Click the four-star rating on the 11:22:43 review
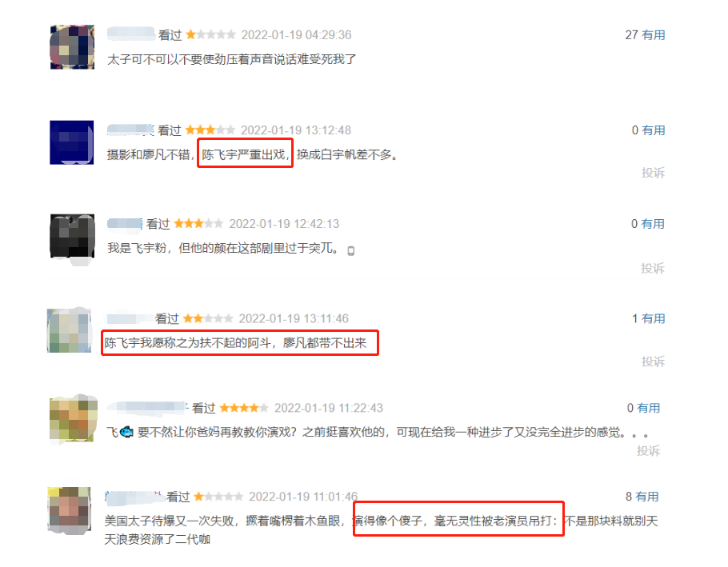728x567 pixels. [244, 409]
